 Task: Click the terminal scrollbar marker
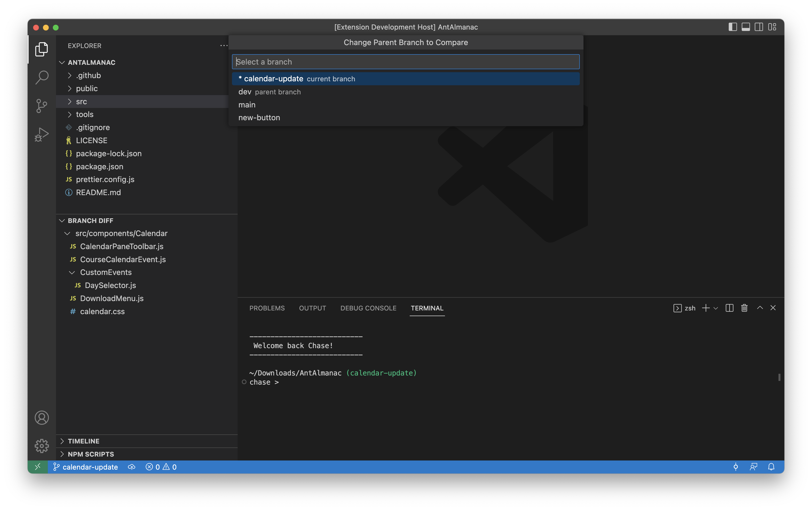click(x=779, y=377)
